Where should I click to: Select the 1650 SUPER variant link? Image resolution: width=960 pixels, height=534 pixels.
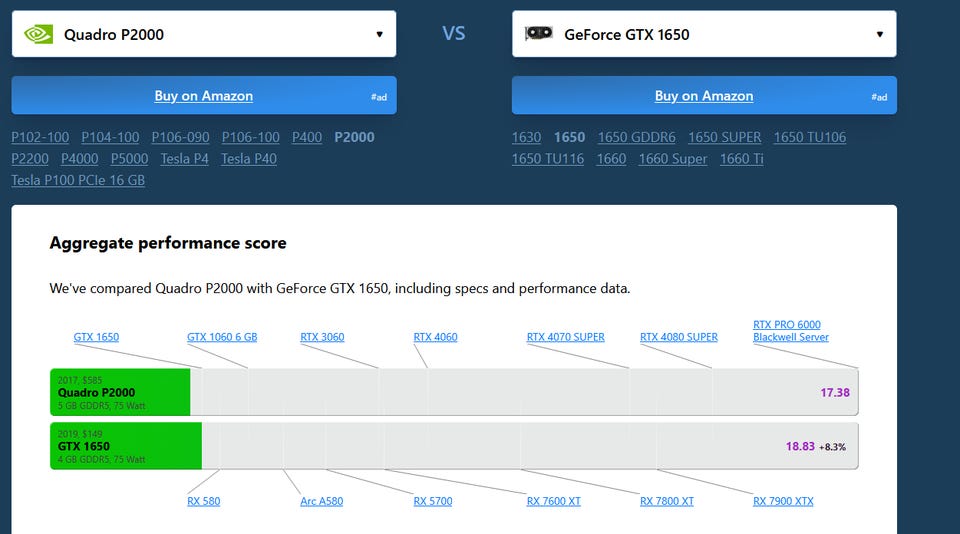(x=724, y=137)
